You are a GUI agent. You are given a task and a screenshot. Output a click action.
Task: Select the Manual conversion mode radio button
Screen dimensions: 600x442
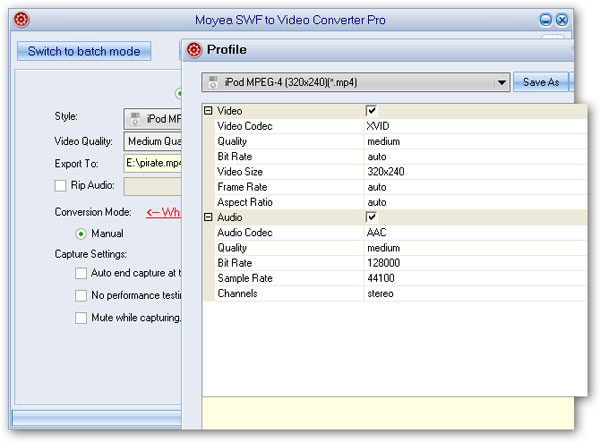coord(81,233)
